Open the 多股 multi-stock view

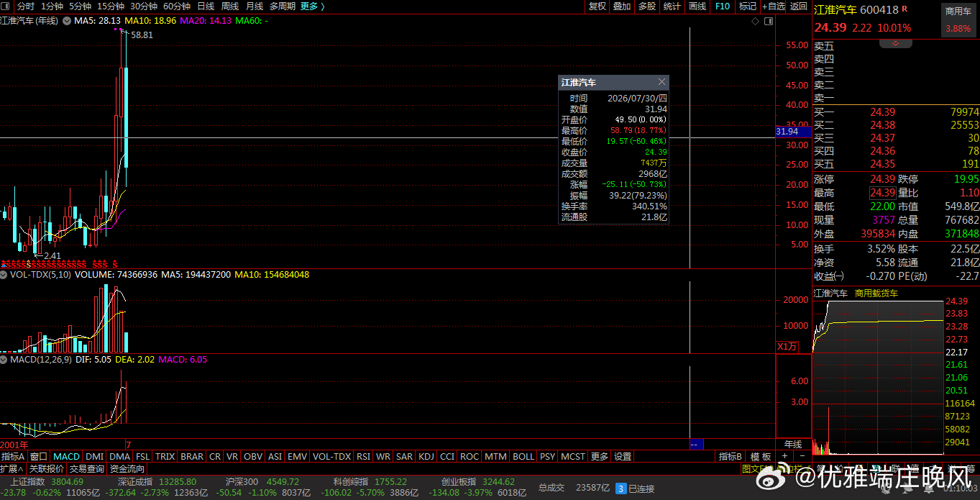[647, 6]
